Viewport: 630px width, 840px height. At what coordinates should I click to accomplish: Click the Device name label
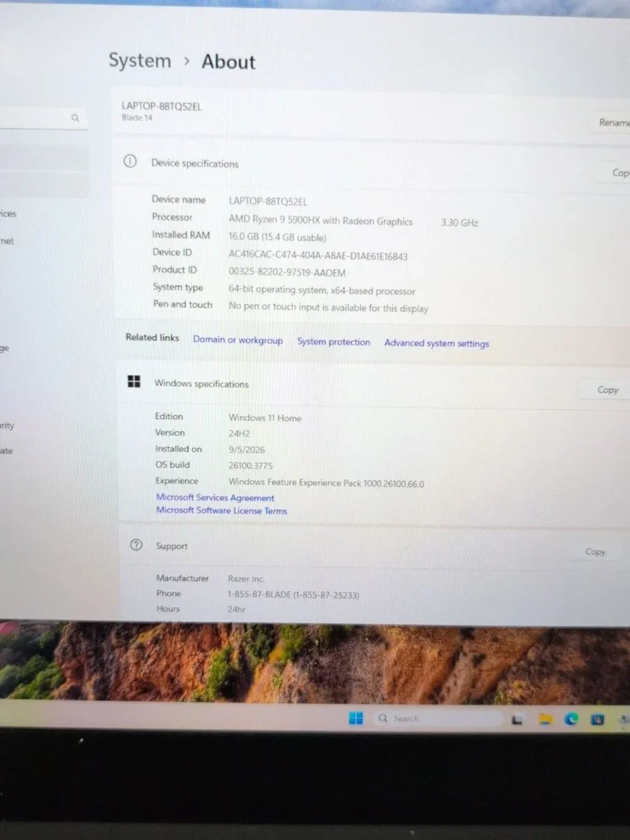(178, 199)
